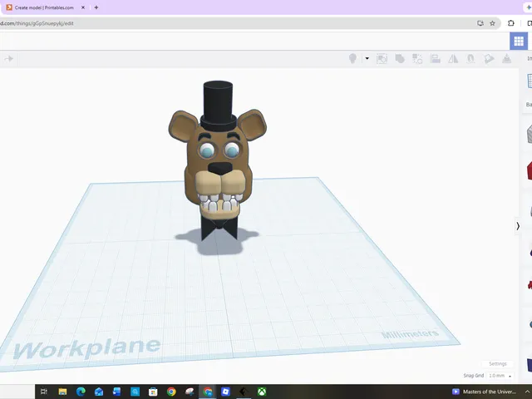The height and width of the screenshot is (399, 532).
Task: Open a new browser tab
Action: pos(96,7)
